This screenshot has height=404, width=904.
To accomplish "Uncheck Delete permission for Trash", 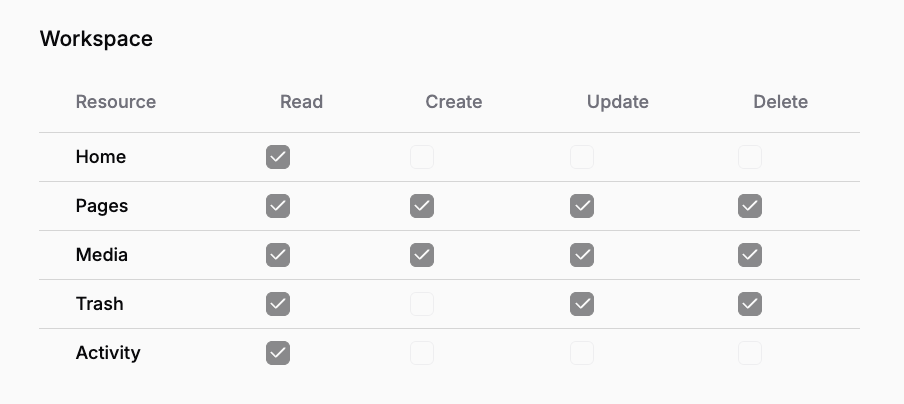I will click(750, 304).
